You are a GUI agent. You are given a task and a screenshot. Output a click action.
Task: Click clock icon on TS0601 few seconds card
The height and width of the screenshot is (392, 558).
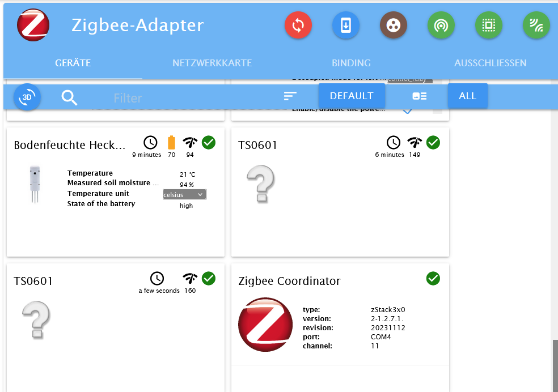157,278
